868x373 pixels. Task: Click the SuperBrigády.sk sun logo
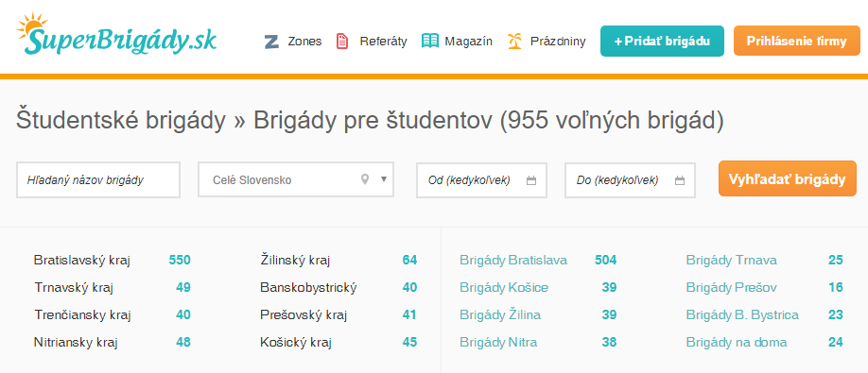click(x=117, y=35)
